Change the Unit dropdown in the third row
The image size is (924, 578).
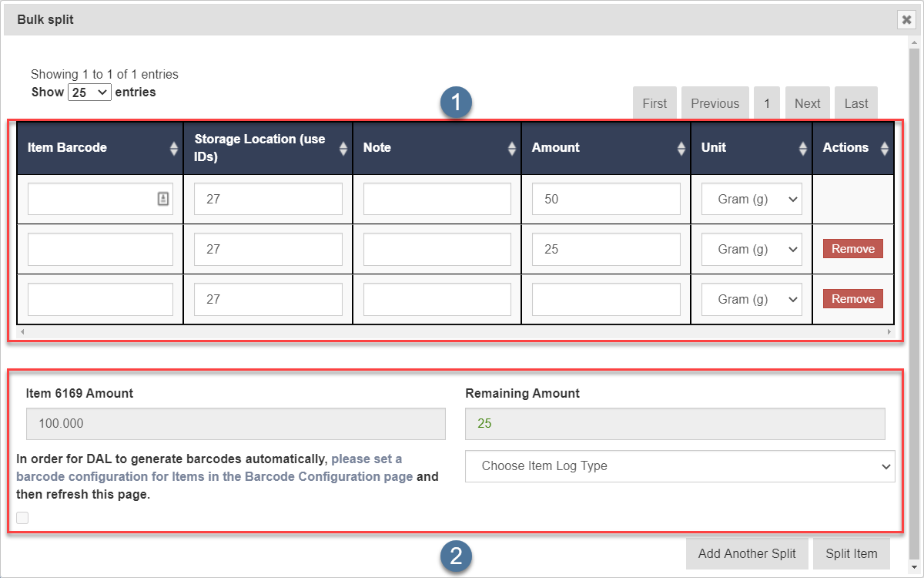(751, 299)
